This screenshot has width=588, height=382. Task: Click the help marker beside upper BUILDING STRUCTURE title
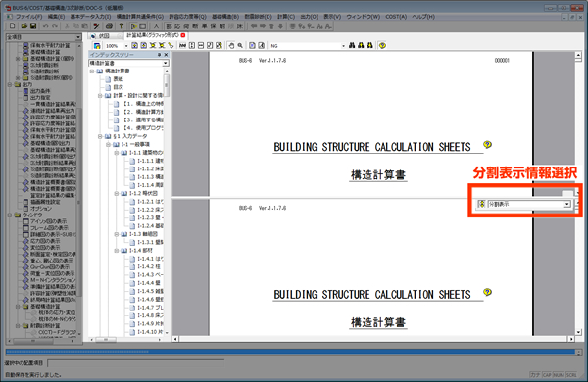point(487,144)
